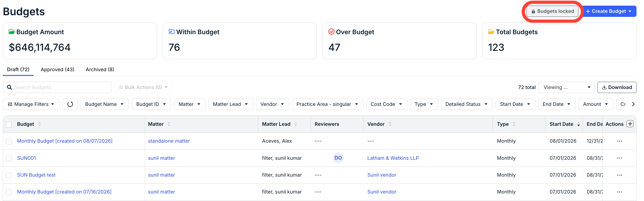Open the Practice Area - singular filter
Image resolution: width=644 pixels, height=201 pixels.
pos(327,104)
